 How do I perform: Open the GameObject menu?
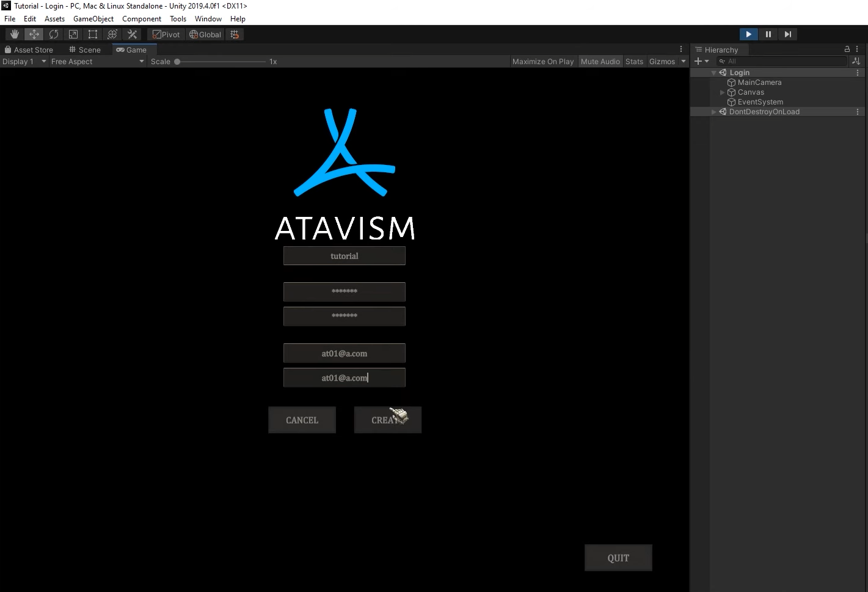tap(93, 19)
